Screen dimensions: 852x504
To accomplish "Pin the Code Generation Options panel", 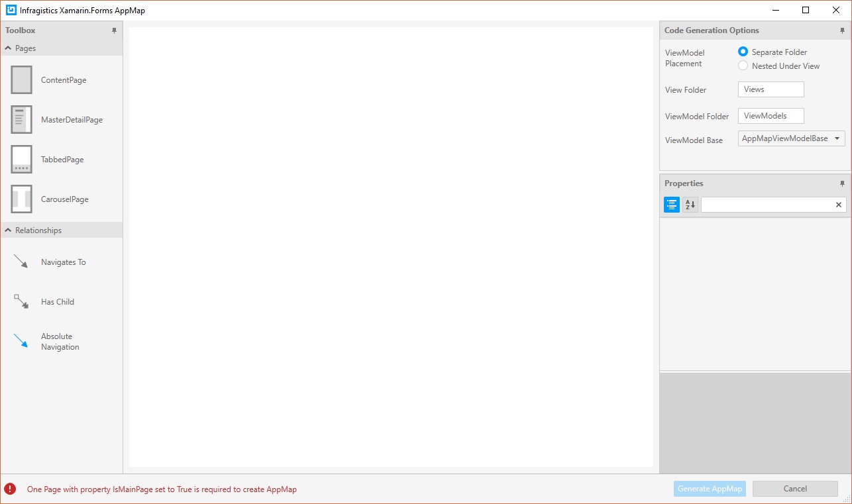I will click(842, 30).
